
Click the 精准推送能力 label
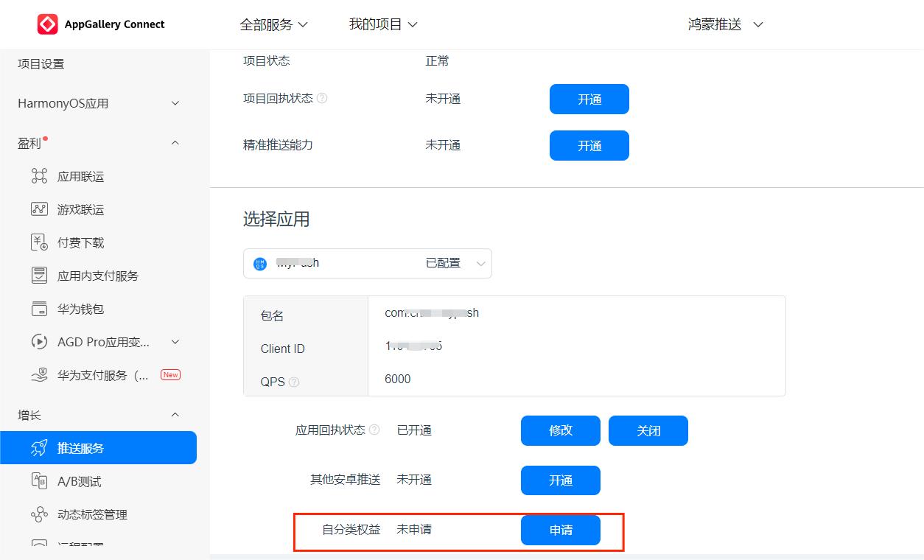(x=278, y=145)
